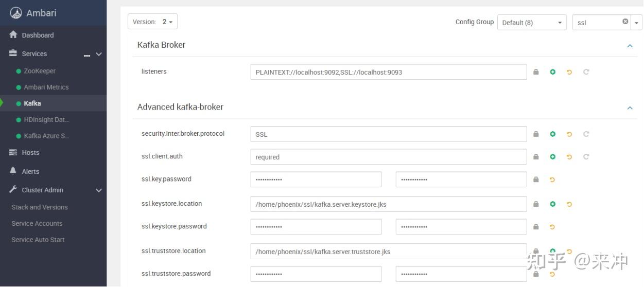Open the filter options dropdown arrow
The width and height of the screenshot is (644, 287).
tap(637, 22)
